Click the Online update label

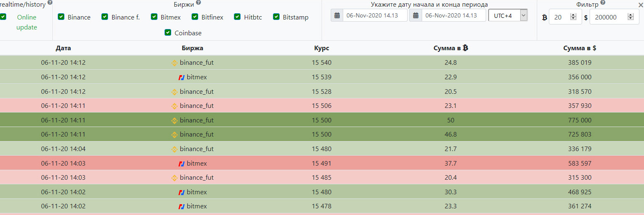27,22
